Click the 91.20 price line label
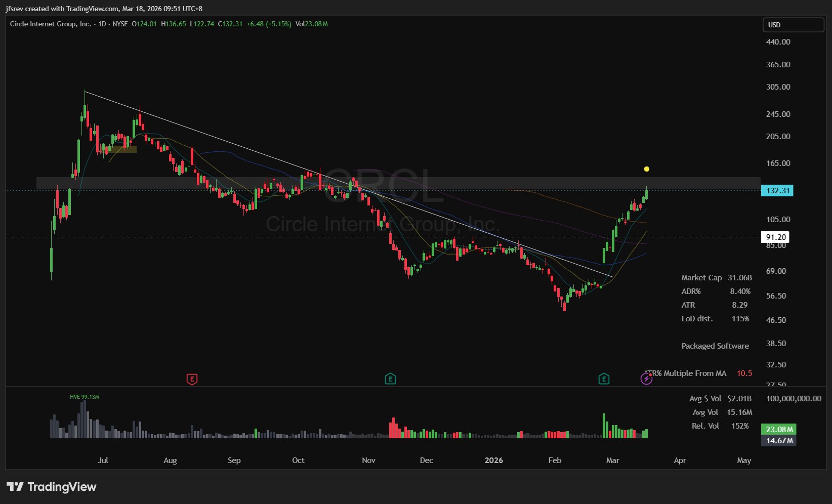Image resolution: width=832 pixels, height=504 pixels. [775, 237]
